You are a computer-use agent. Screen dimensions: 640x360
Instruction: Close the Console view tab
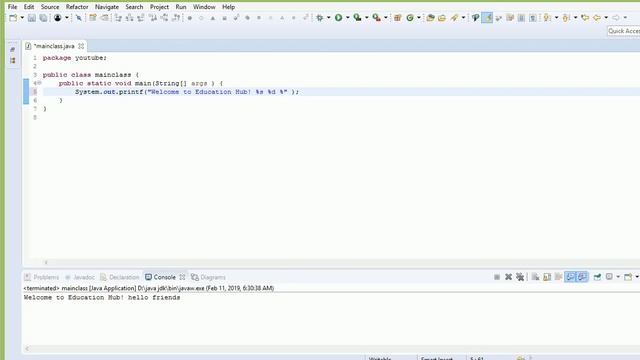(x=182, y=277)
